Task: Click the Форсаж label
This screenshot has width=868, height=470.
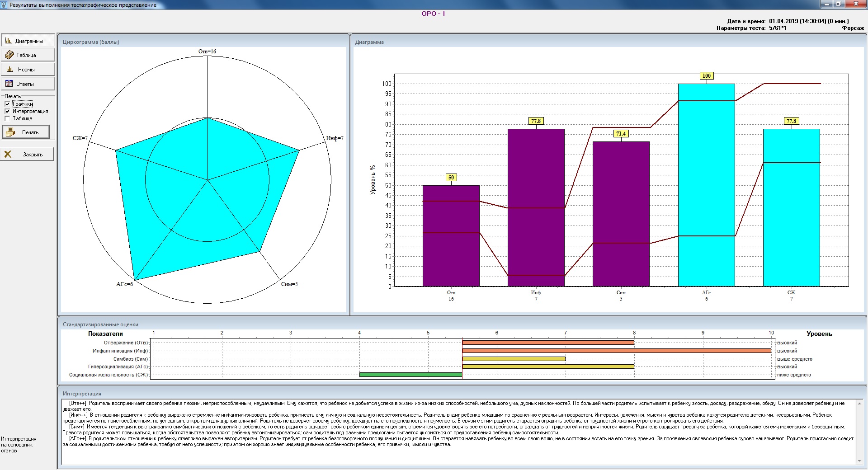Action: click(x=853, y=28)
